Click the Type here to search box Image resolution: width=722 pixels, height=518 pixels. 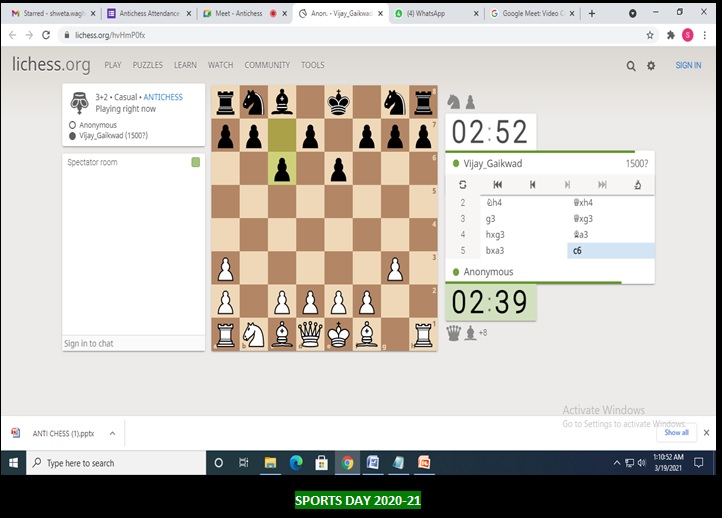116,463
